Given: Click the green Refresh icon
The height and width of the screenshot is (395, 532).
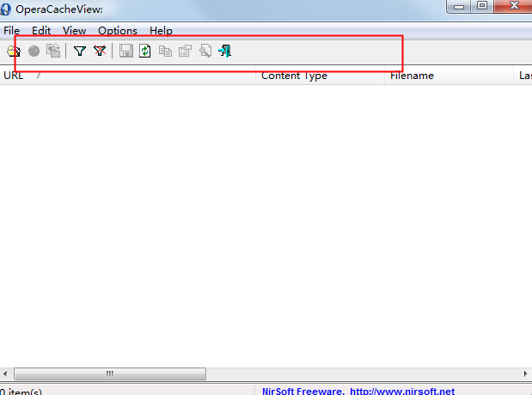Looking at the screenshot, I should [145, 51].
